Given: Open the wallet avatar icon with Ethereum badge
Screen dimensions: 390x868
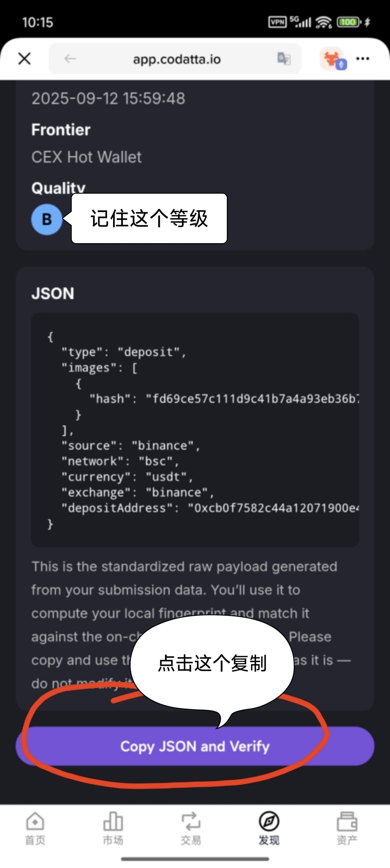Looking at the screenshot, I should tap(333, 59).
